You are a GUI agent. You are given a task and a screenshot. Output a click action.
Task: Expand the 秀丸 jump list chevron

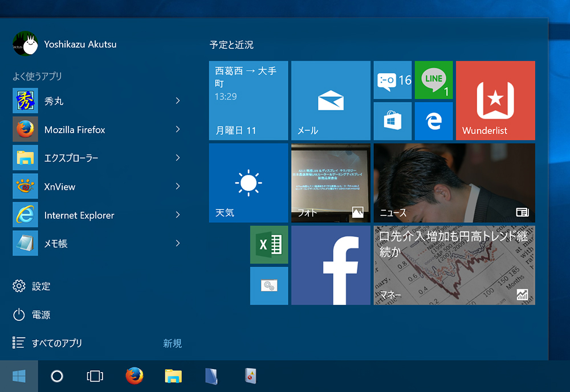click(178, 101)
